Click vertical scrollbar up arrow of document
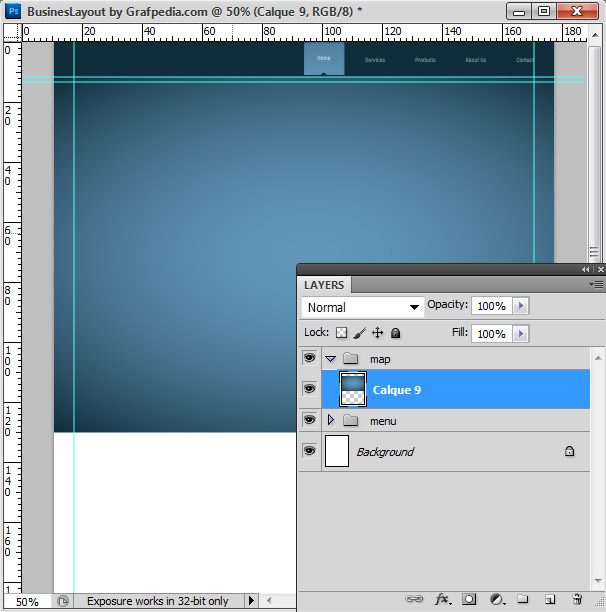This screenshot has height=612, width=606. click(x=595, y=35)
